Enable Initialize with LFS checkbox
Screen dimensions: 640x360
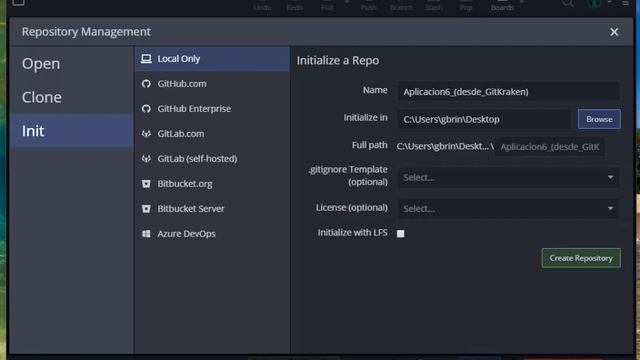point(400,233)
